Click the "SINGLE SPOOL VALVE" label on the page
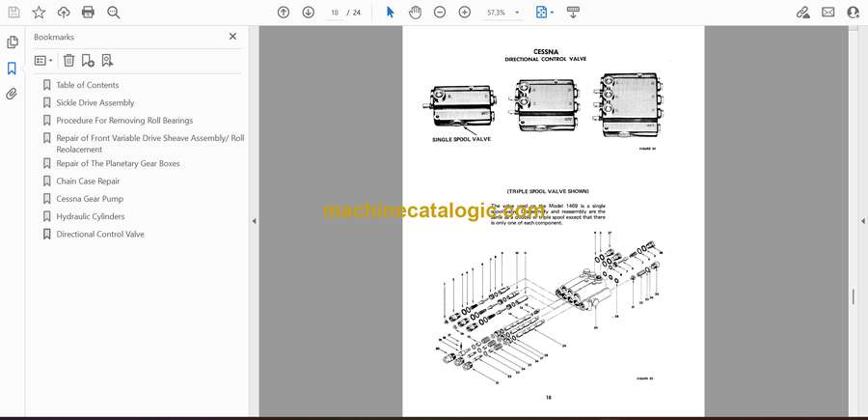Screen dimensions: 868x420 coord(461,139)
